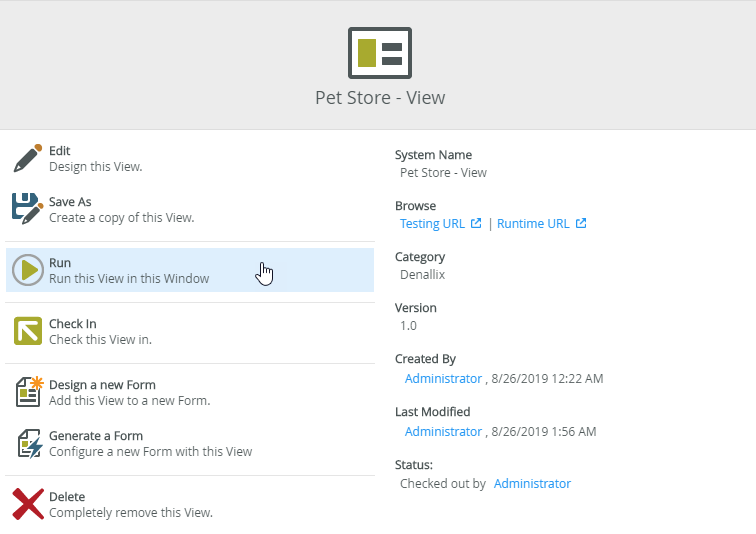Image resolution: width=756 pixels, height=534 pixels.
Task: Open the Runtime URL link
Action: 533,224
